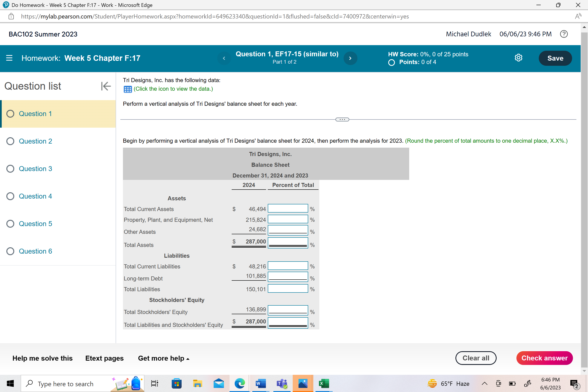This screenshot has width=588, height=392.
Task: Click the data table icon to view data
Action: click(127, 89)
